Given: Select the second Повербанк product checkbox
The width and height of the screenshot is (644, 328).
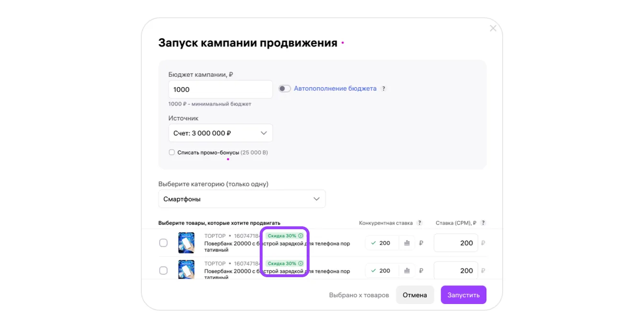Looking at the screenshot, I should click(163, 271).
